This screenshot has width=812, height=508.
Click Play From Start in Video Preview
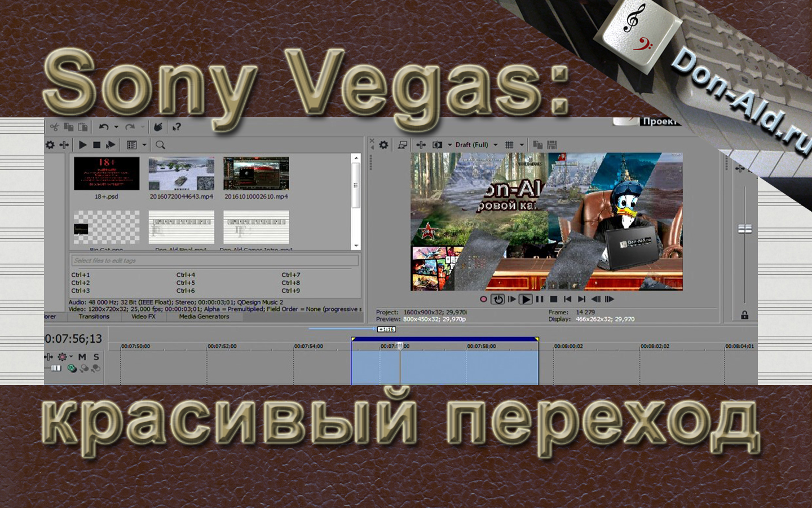coord(512,299)
